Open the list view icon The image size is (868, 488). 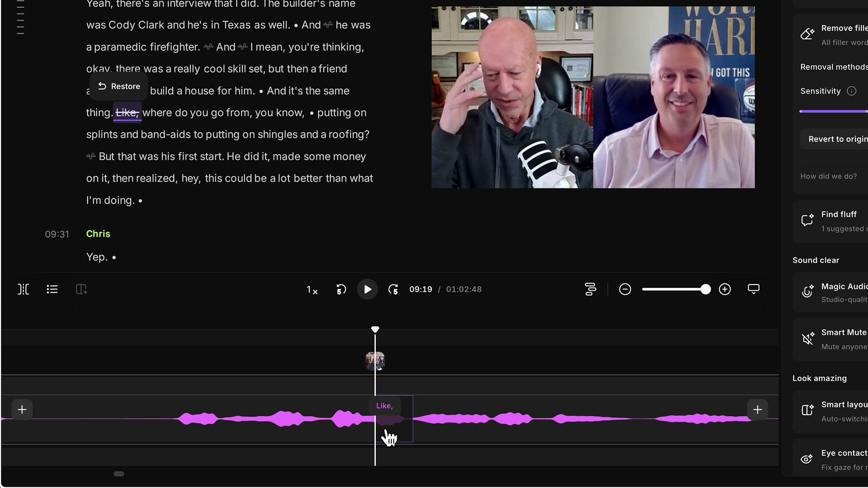tap(52, 289)
